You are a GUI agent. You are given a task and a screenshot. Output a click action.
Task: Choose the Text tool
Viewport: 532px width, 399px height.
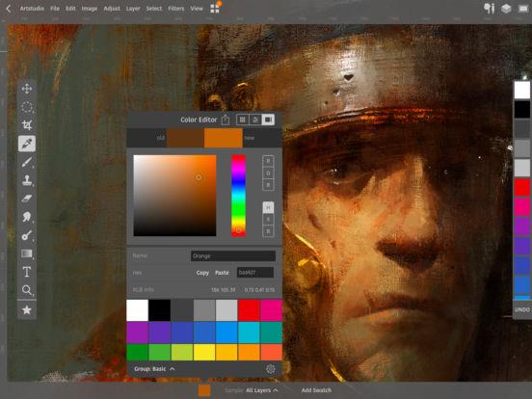(x=27, y=272)
